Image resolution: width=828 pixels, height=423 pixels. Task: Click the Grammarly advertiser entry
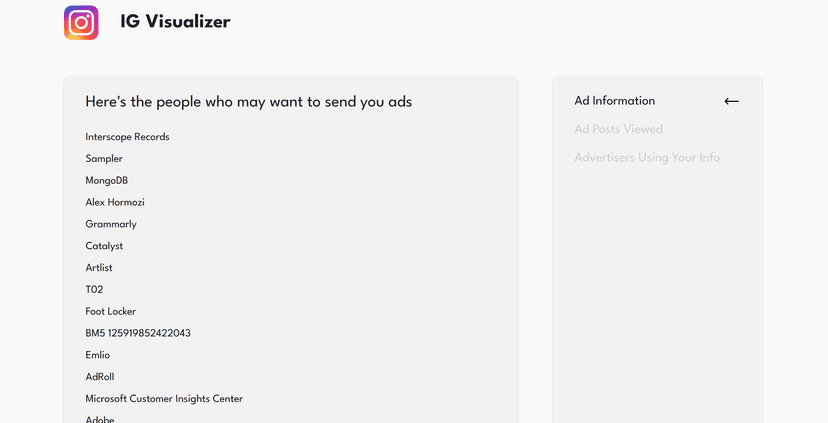point(111,224)
